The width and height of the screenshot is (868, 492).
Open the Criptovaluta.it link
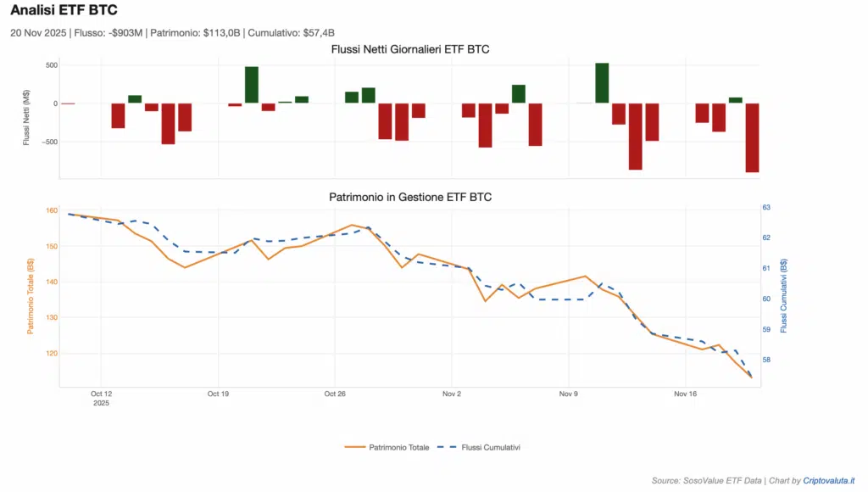click(829, 480)
